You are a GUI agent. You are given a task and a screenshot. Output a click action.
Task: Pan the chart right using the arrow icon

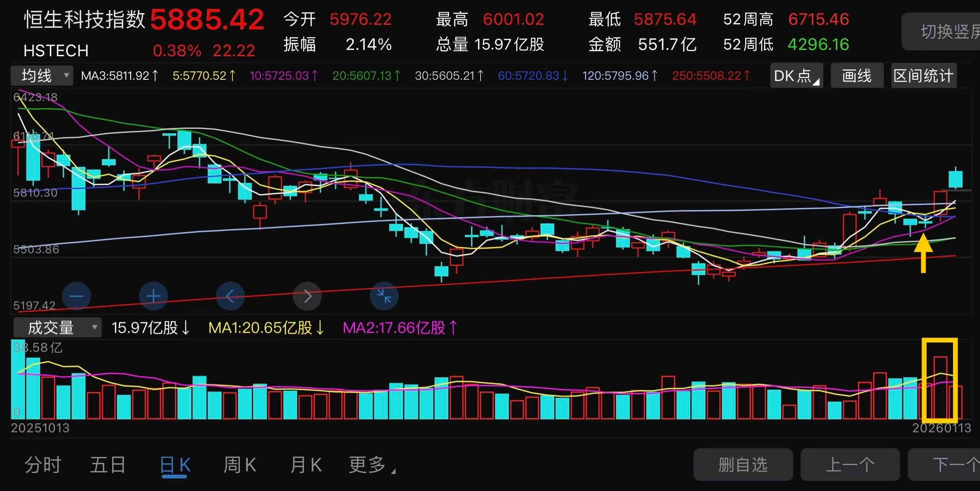click(x=307, y=296)
